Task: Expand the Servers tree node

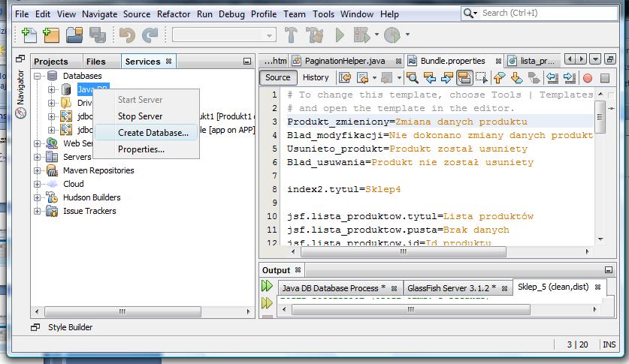Action: coord(38,157)
